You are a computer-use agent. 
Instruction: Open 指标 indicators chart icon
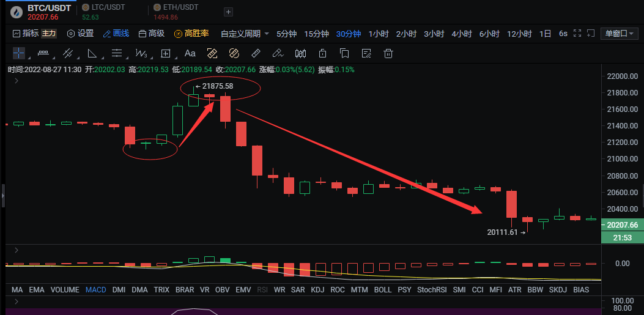17,33
